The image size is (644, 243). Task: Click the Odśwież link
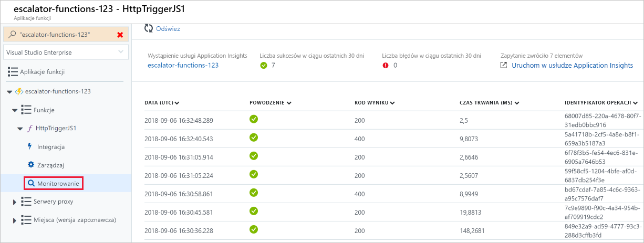168,29
